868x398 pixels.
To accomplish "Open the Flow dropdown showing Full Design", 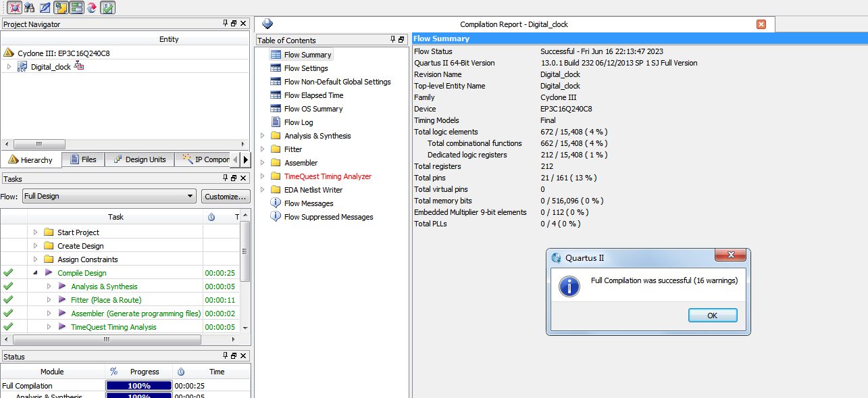I will (x=109, y=196).
